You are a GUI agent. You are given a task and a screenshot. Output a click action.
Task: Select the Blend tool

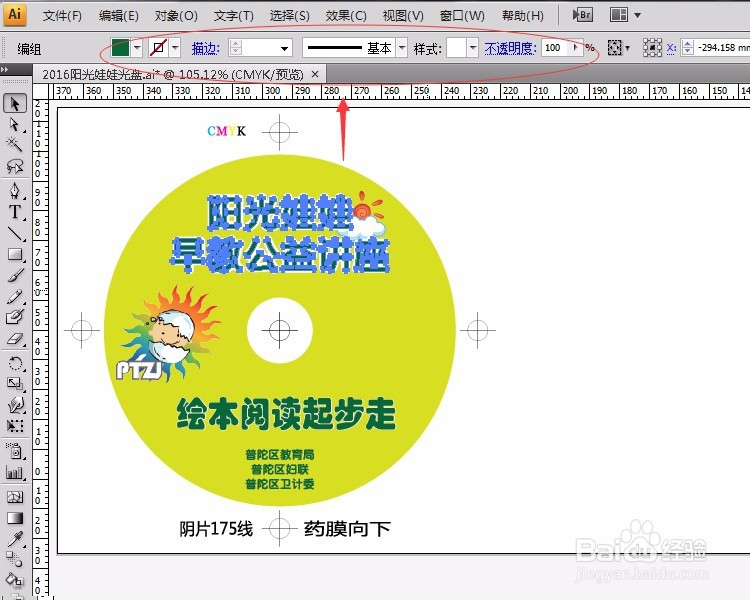[x=15, y=559]
